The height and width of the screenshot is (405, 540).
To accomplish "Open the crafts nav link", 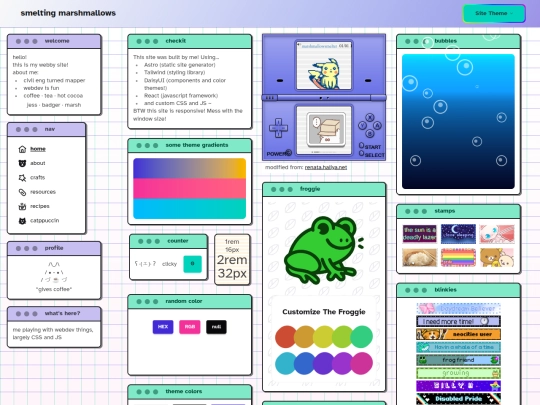I will click(38, 177).
